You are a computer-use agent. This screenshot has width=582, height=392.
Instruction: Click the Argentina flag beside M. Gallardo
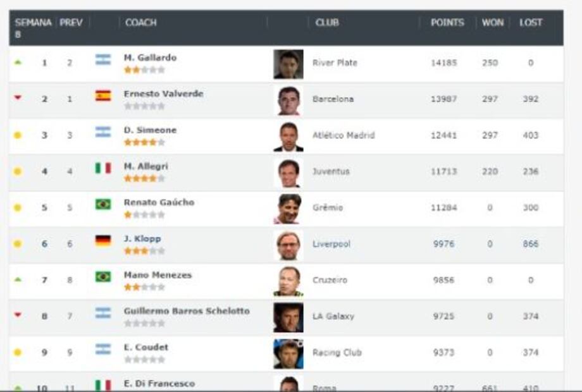102,59
